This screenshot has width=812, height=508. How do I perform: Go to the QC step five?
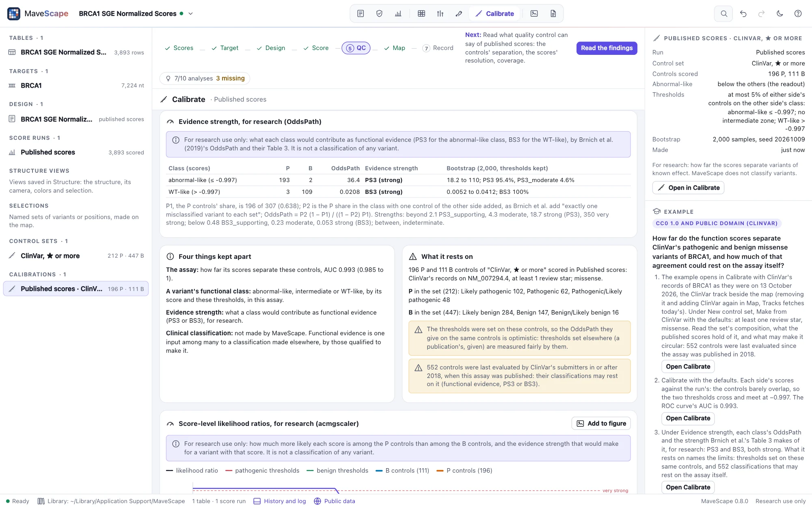click(356, 48)
